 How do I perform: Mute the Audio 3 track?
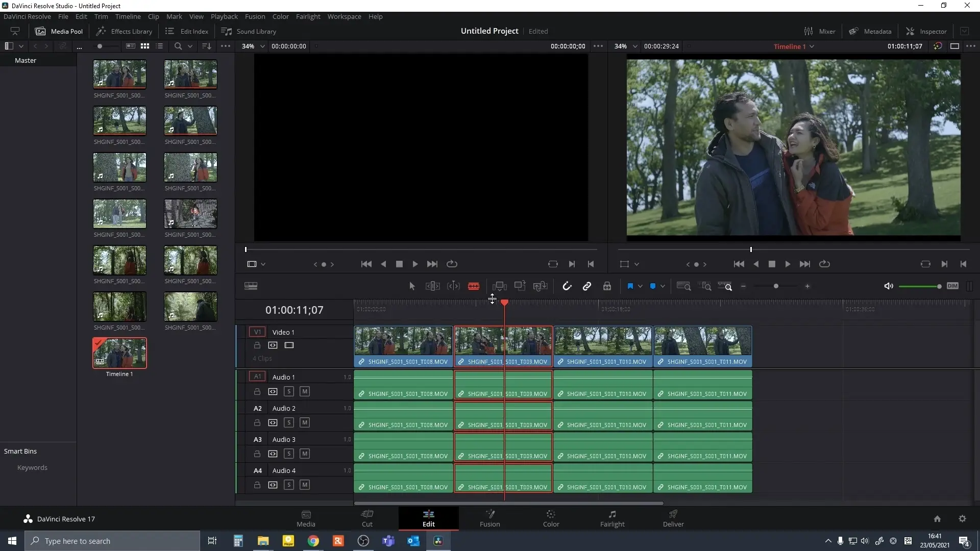[x=305, y=454]
